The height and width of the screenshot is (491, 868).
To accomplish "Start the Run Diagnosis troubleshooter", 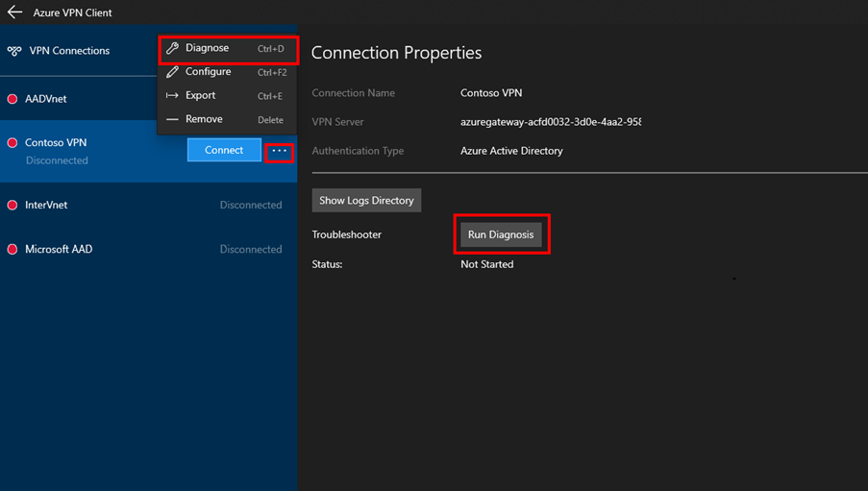I will [x=501, y=234].
